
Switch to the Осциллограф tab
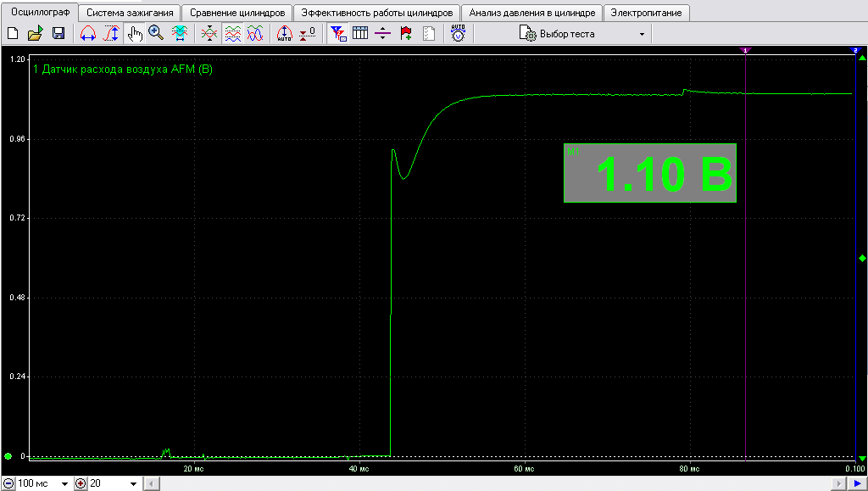[x=41, y=12]
